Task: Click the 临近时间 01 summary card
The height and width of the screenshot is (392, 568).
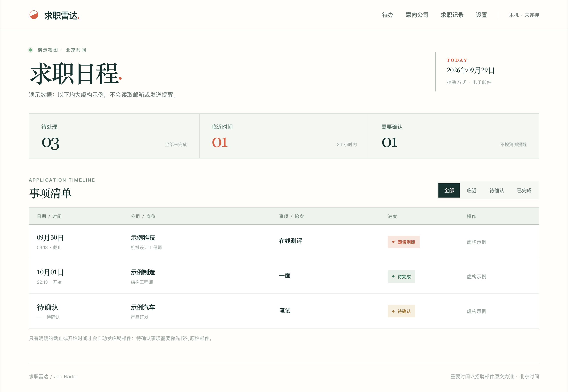Action: 284,136
